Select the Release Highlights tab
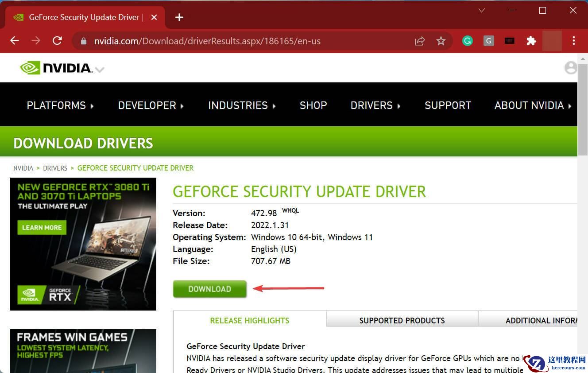 click(x=249, y=320)
